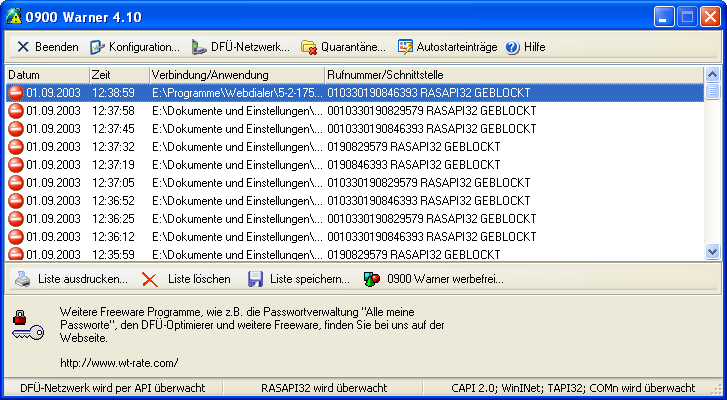Screen dimensions: 727x400
Task: Click the floppy disk Liste speichern icon
Action: (255, 279)
